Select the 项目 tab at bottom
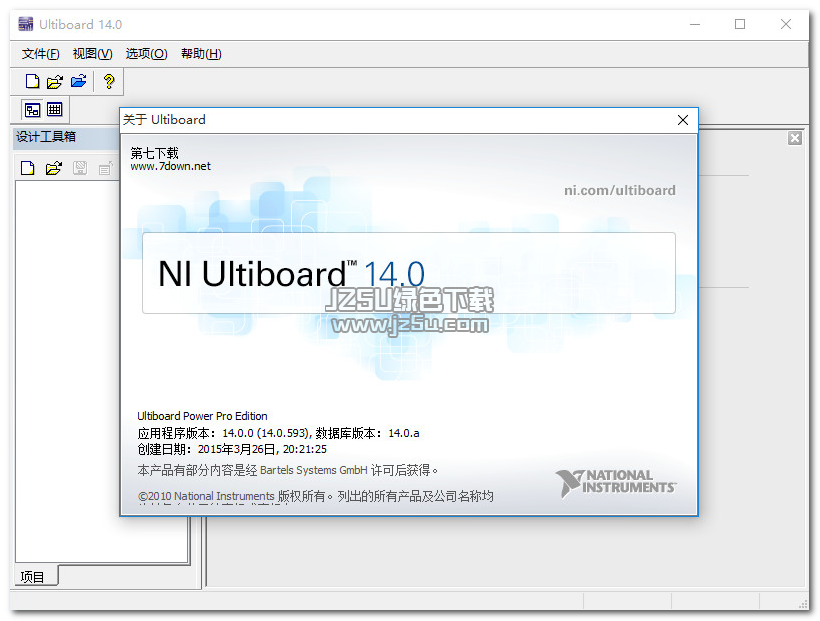 click(32, 577)
